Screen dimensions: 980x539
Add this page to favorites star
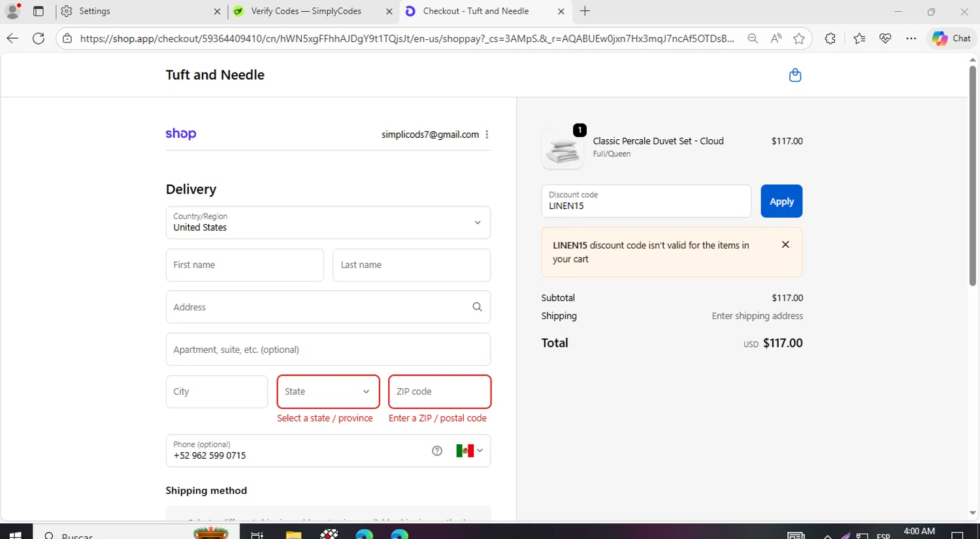click(x=798, y=39)
